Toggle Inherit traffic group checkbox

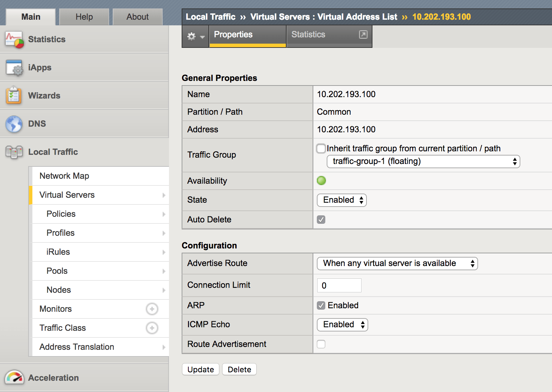(x=321, y=148)
